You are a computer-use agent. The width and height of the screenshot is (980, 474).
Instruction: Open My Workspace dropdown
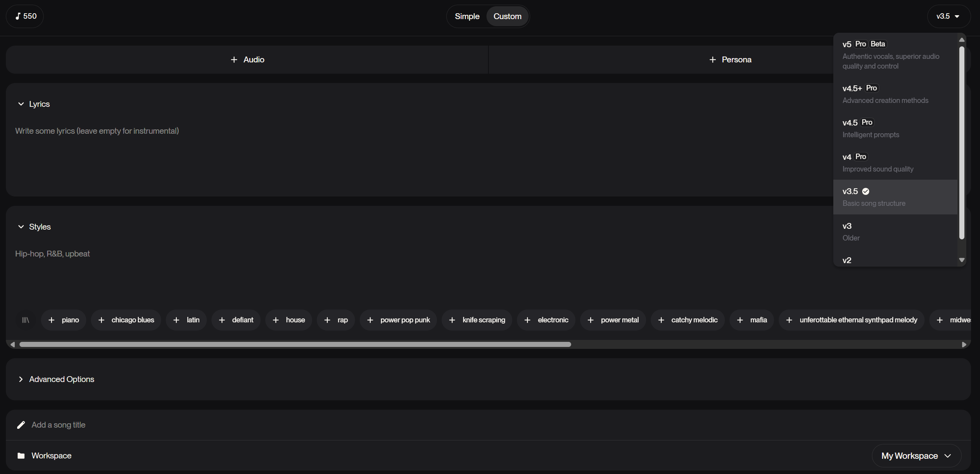[x=916, y=456]
